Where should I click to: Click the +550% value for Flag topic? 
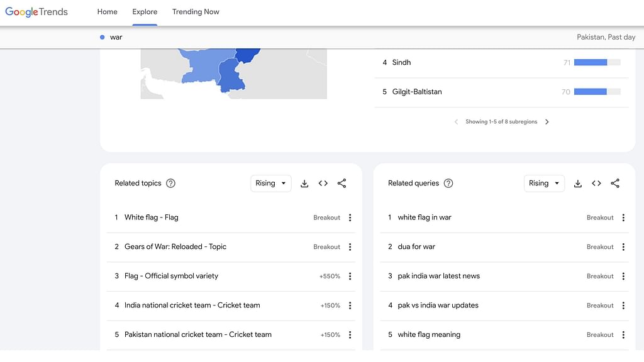pos(330,277)
